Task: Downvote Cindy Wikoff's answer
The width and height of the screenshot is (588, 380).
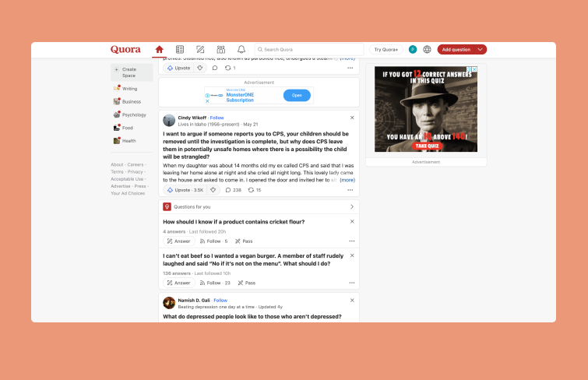Action: coord(213,190)
